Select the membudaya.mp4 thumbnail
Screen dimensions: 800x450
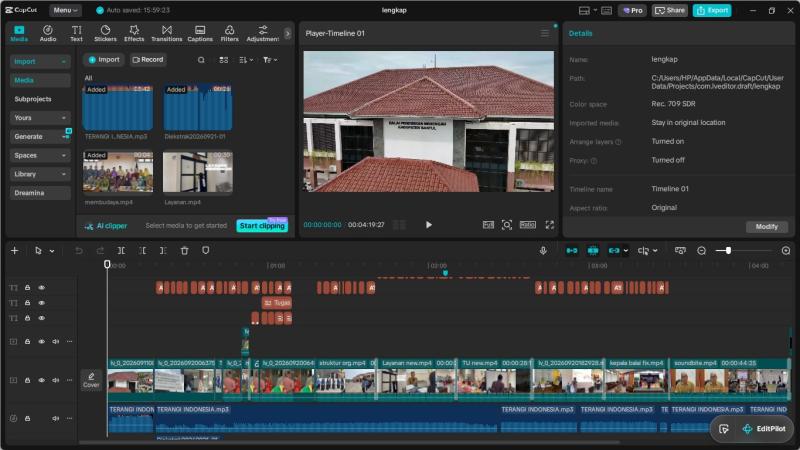(118, 172)
